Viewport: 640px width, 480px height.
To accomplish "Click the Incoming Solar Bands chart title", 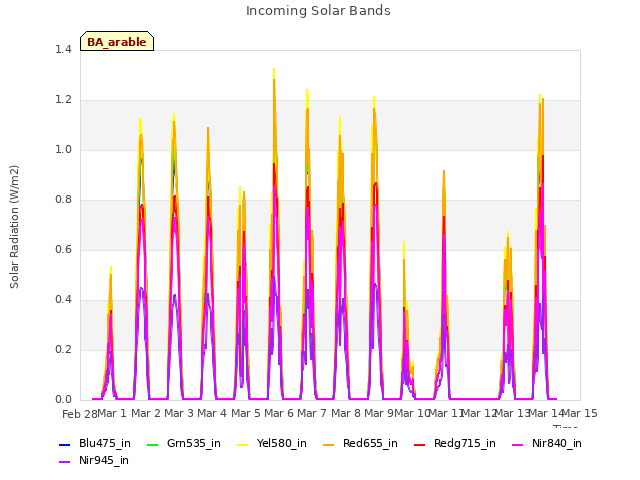I will click(x=318, y=11).
